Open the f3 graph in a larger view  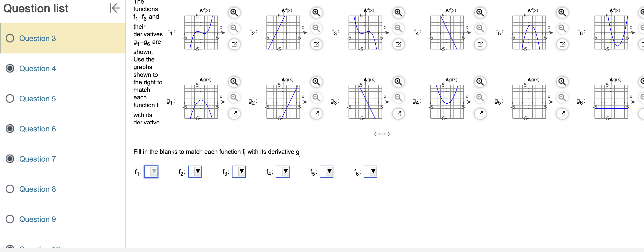[x=399, y=45]
